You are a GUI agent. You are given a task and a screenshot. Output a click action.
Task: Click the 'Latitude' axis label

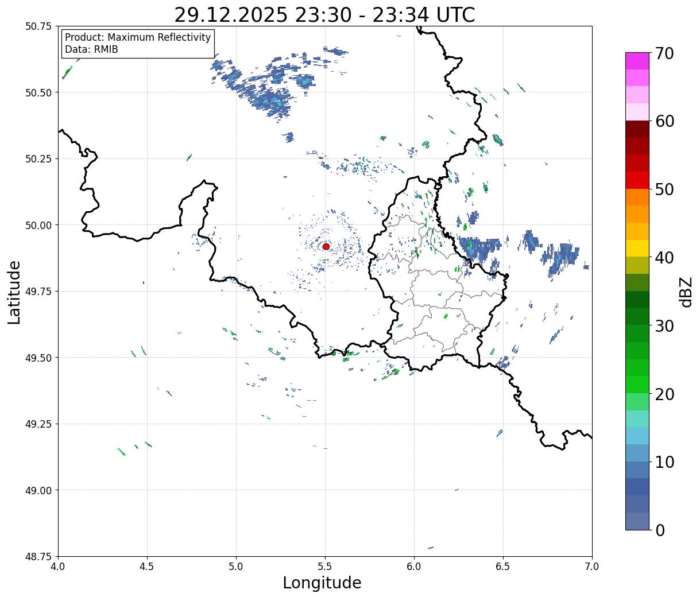pyautogui.click(x=14, y=292)
